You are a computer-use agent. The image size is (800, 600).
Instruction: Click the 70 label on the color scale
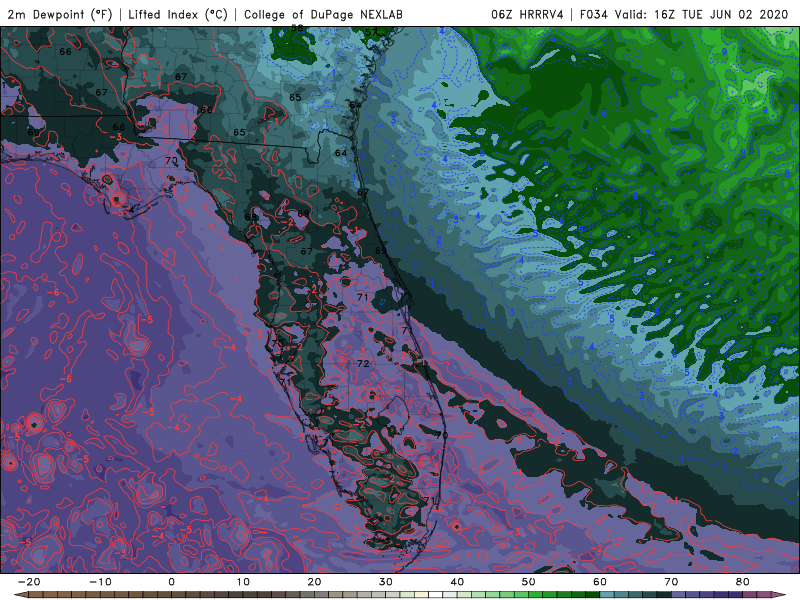pos(671,582)
